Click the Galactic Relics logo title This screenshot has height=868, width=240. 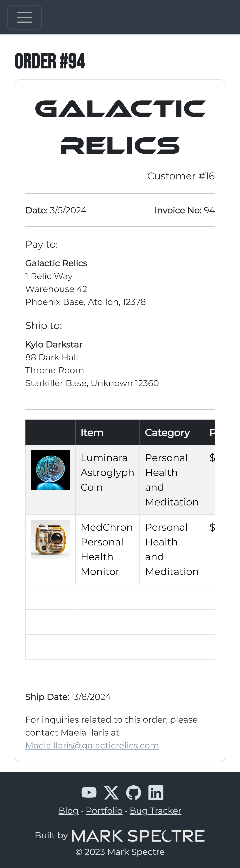[x=120, y=127]
